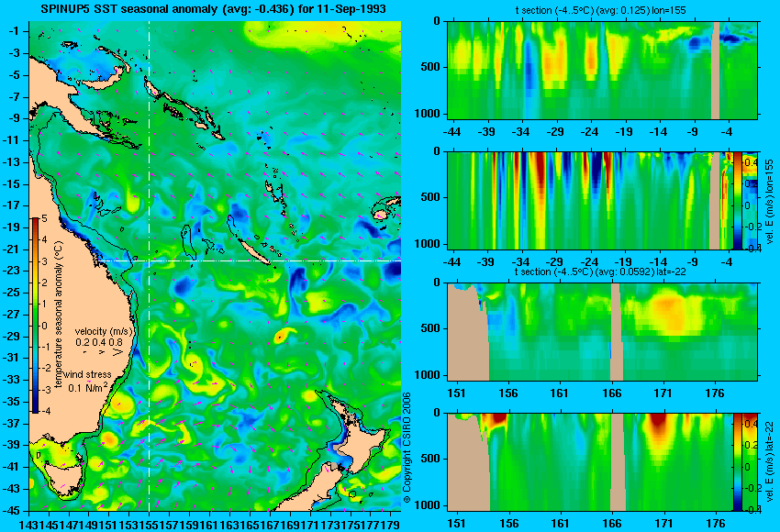This screenshot has height=532, width=780.
Task: Click the '0.4' value on lon=155 velocity colorbar
Action: pyautogui.click(x=751, y=162)
